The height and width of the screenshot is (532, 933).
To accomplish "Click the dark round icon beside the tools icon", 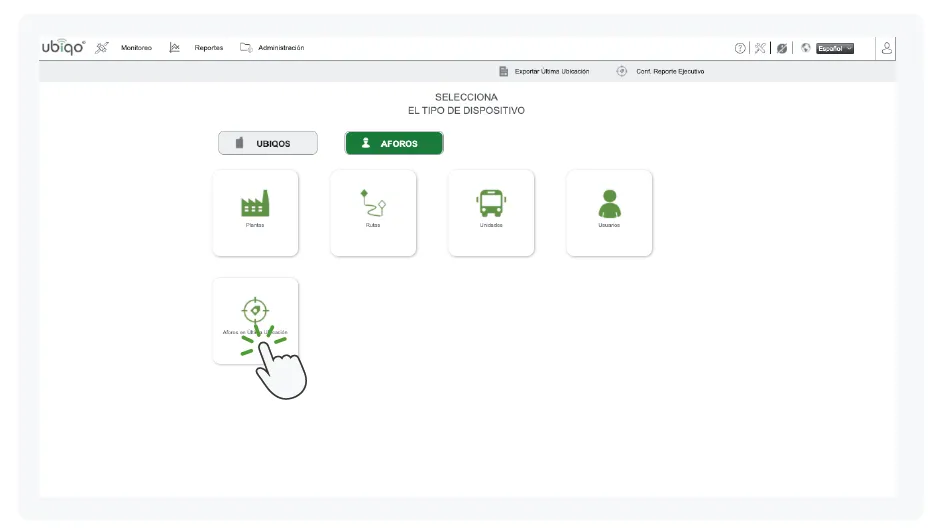I will (782, 48).
